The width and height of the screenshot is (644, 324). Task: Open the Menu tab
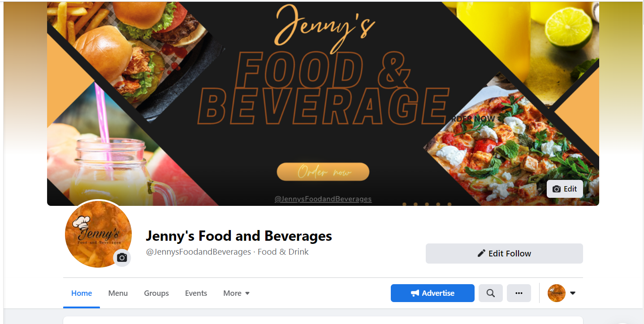coord(118,293)
